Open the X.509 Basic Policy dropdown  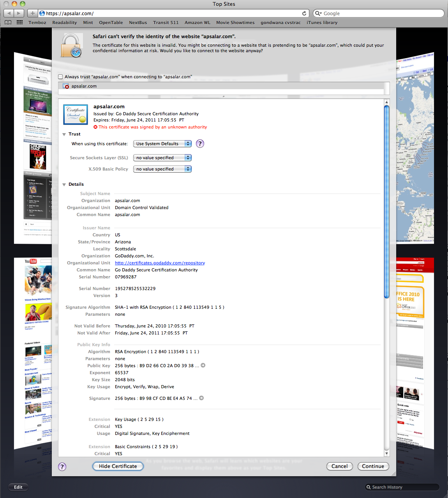pyautogui.click(x=162, y=169)
